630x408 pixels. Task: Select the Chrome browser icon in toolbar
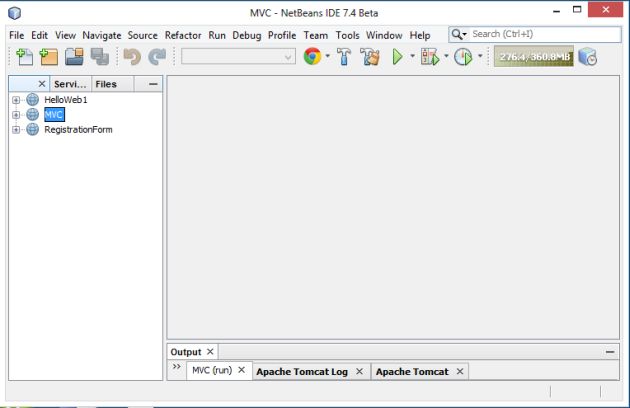(312, 56)
